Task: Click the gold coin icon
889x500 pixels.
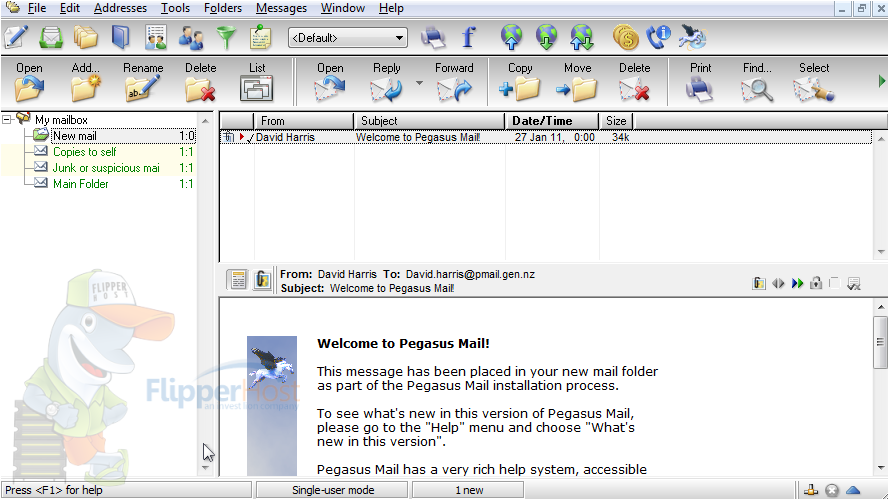Action: 625,37
